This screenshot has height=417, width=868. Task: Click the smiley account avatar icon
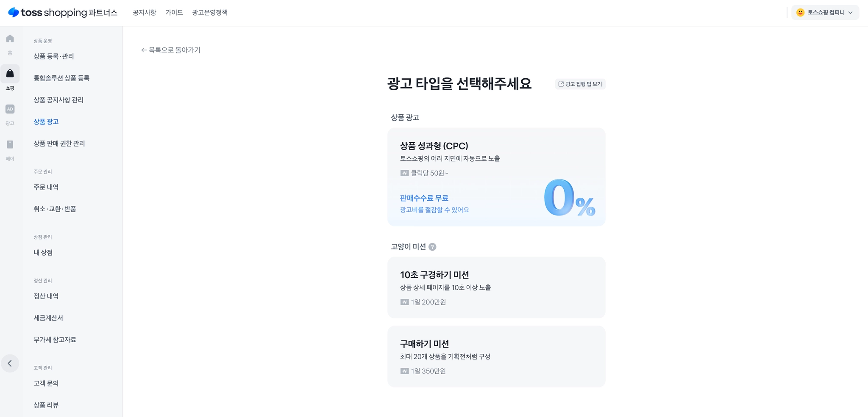coord(800,13)
